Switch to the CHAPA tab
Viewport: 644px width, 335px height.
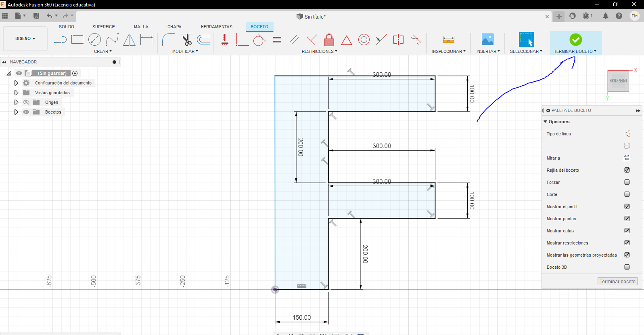click(x=174, y=27)
